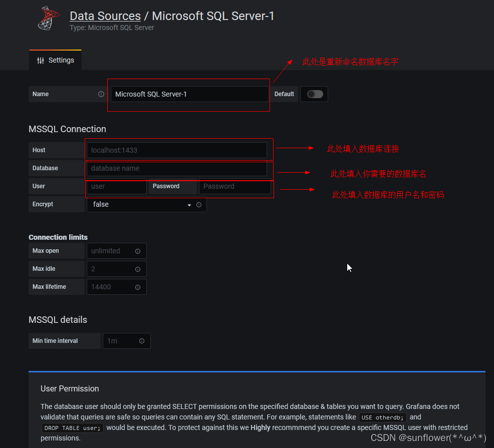494x448 pixels.
Task: Click the 'Encrypt' field label
Action: click(x=43, y=204)
